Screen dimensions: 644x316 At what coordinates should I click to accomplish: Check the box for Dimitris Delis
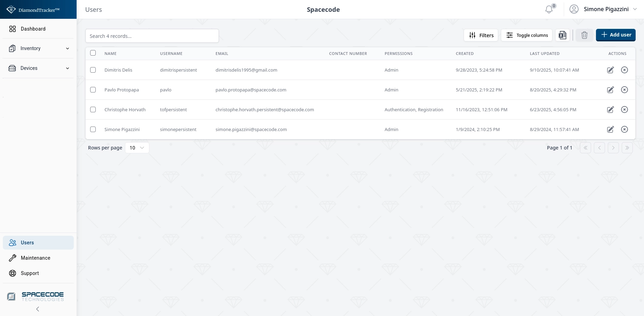93,70
